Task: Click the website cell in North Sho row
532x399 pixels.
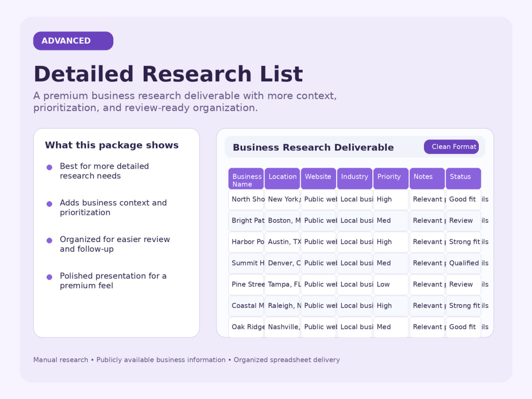Action: pyautogui.click(x=319, y=199)
